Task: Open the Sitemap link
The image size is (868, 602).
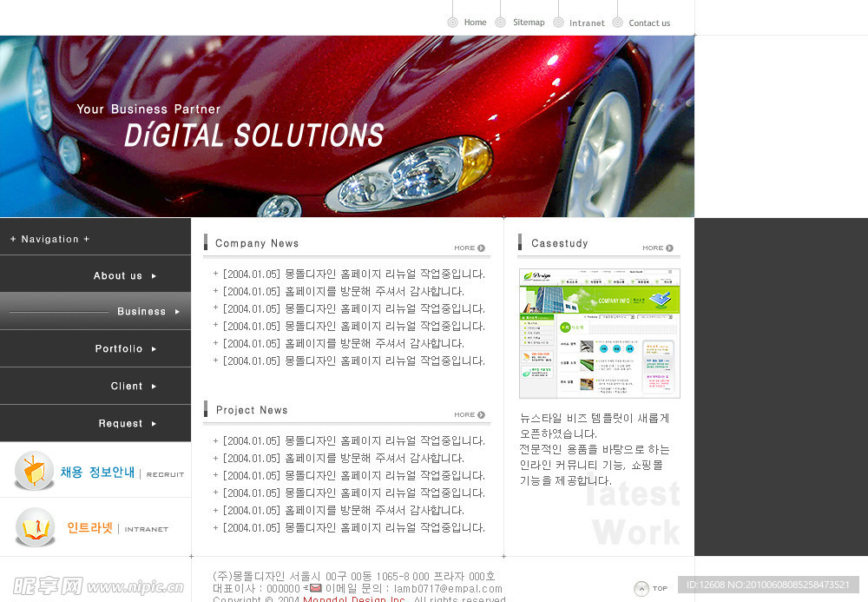Action: (x=529, y=23)
